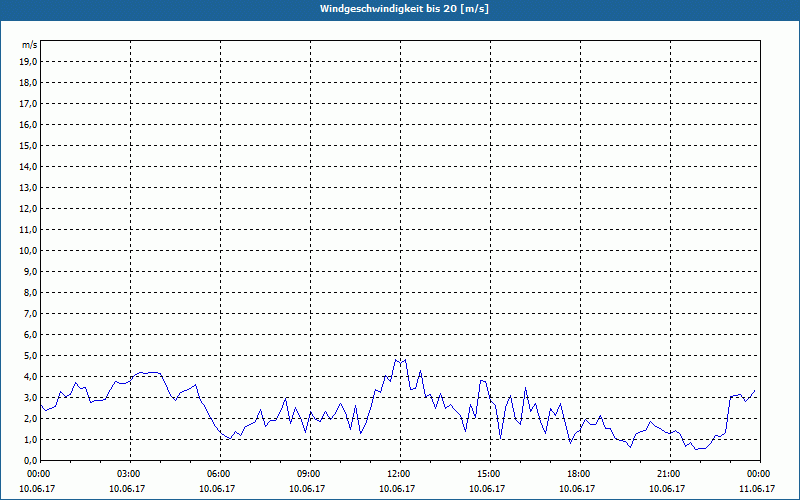Select the "18,0" y-axis label
The width and height of the screenshot is (800, 500).
coord(28,83)
